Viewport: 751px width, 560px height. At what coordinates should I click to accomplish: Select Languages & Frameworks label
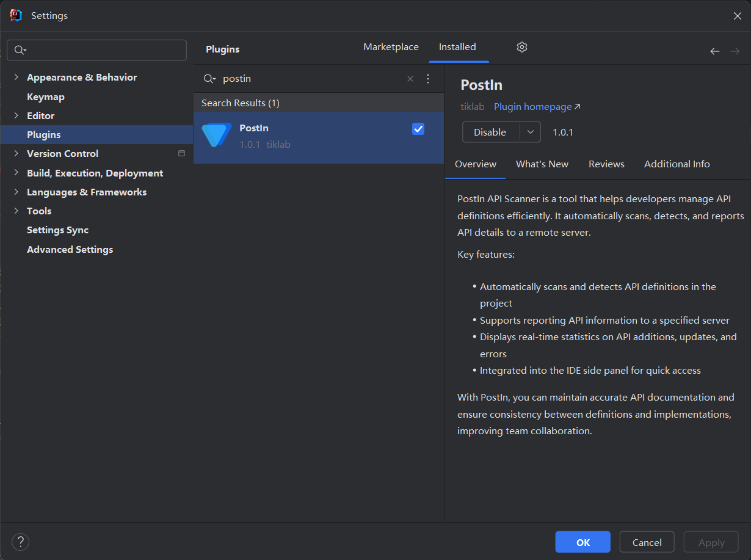(x=87, y=192)
